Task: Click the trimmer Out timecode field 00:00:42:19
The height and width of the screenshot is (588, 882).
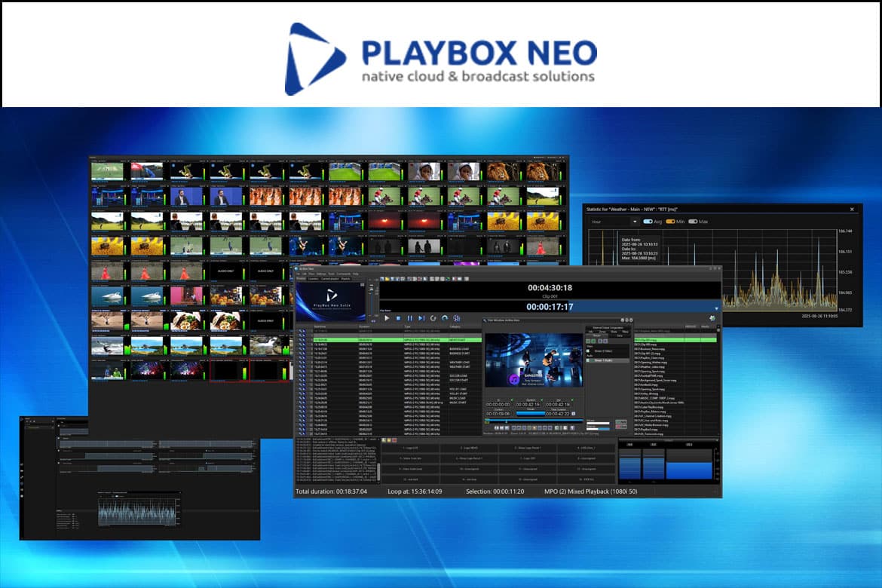Action: (x=558, y=405)
